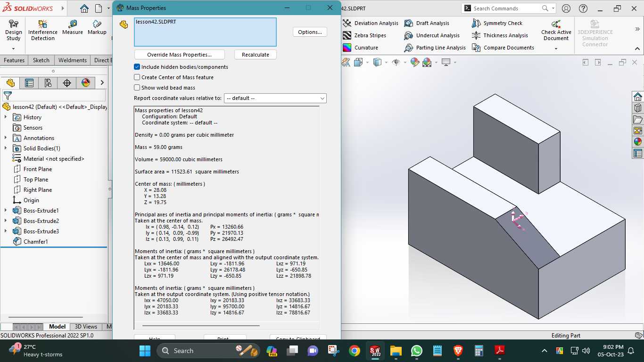
Task: Open the ConfigurationManager tab
Action: [x=48, y=83]
